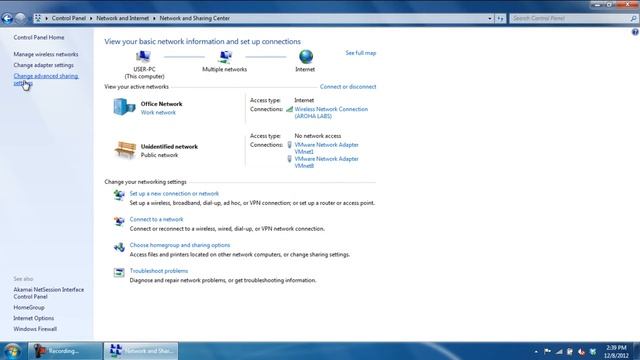Image resolution: width=640 pixels, height=360 pixels.
Task: Click the Internet globe icon
Action: [x=306, y=57]
